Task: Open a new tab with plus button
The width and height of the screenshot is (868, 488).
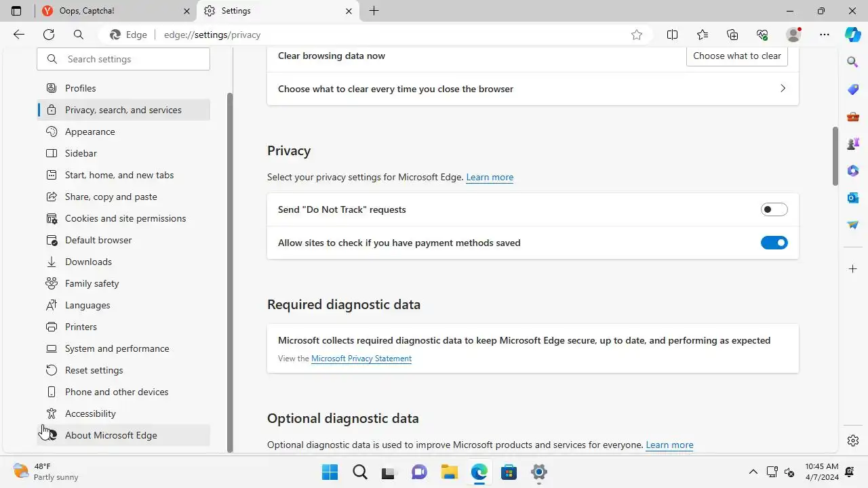Action: pyautogui.click(x=374, y=11)
